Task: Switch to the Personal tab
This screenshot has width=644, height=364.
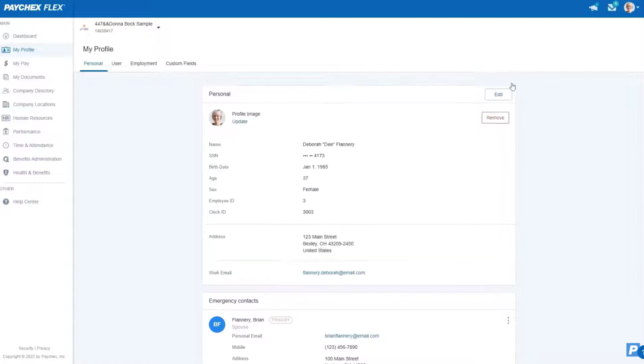Action: 93,64
